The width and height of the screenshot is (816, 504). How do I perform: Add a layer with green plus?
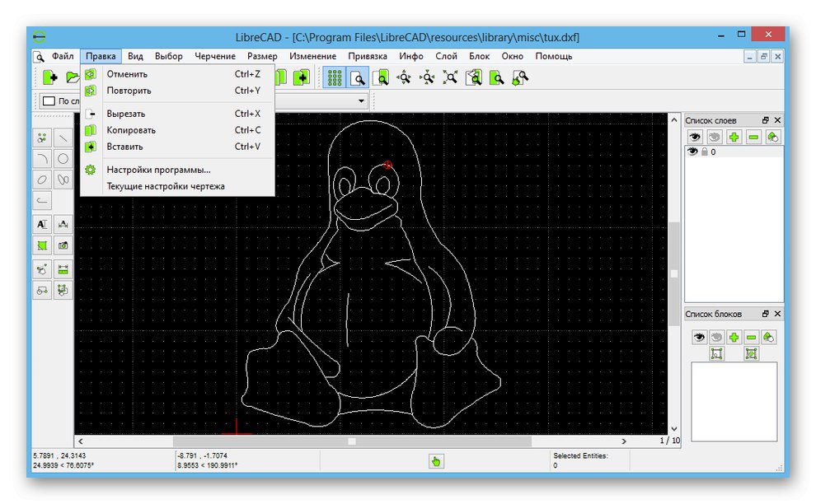click(734, 137)
